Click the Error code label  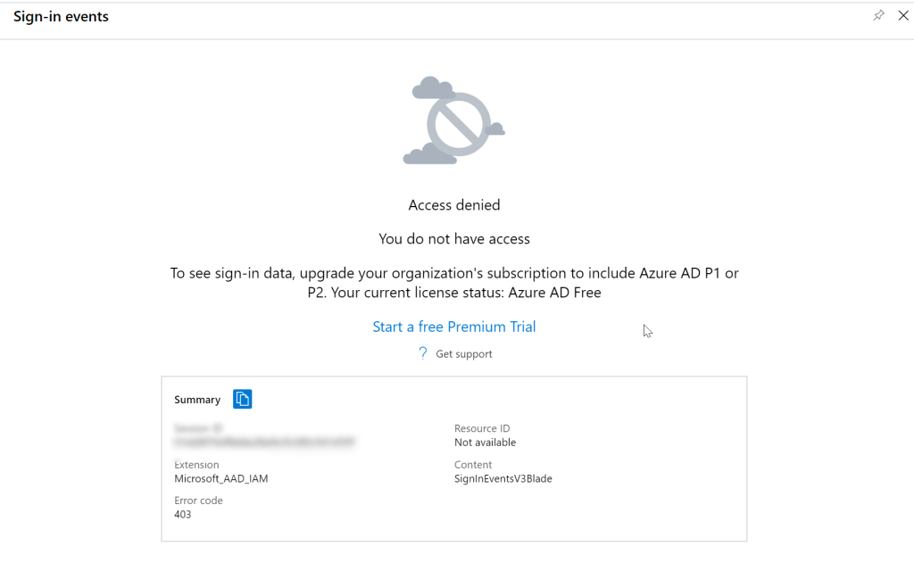tap(198, 501)
